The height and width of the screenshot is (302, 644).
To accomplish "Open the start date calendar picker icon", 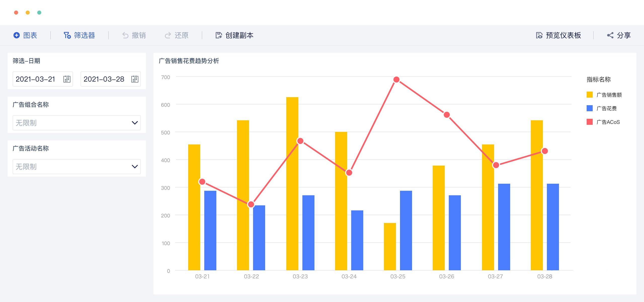I will point(67,79).
